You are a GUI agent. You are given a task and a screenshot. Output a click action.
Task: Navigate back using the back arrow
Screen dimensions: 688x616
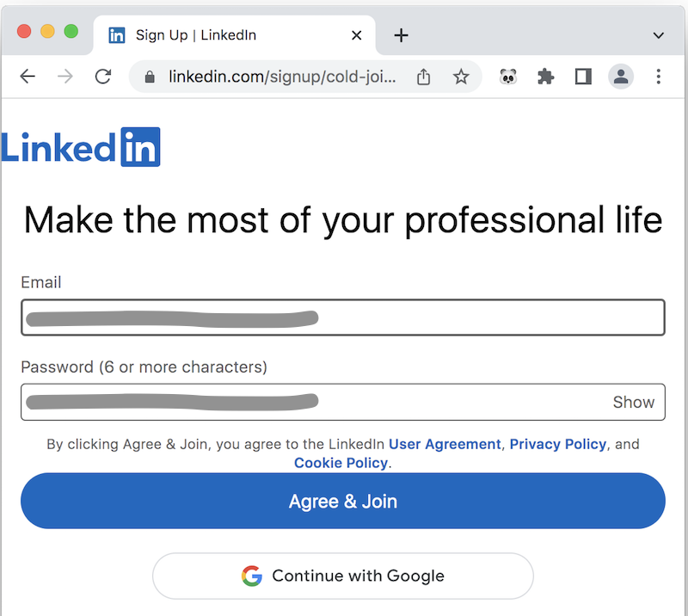coord(27,77)
